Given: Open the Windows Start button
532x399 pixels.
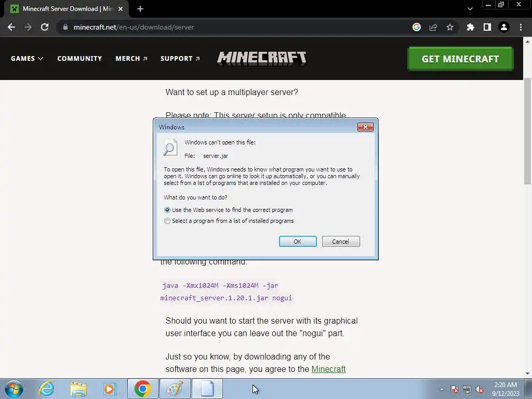Looking at the screenshot, I should click(14, 389).
